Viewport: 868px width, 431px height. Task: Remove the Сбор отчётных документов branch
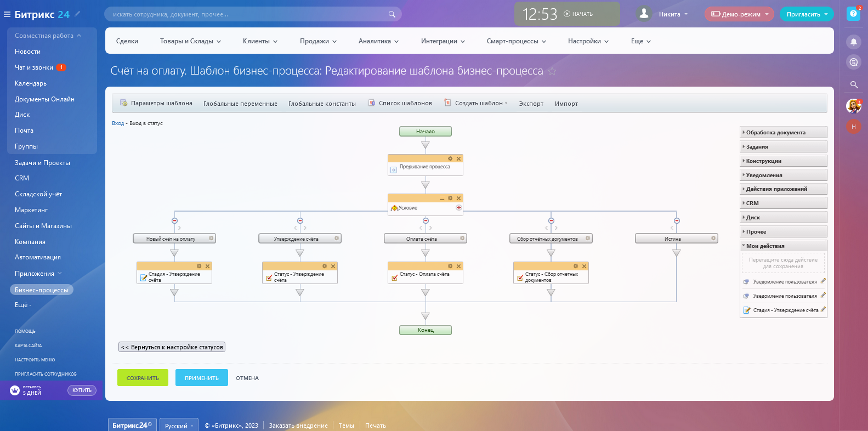(x=551, y=220)
